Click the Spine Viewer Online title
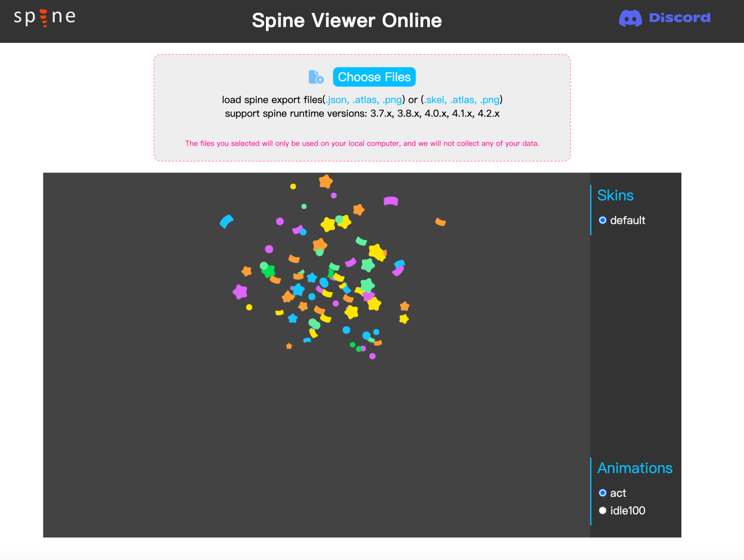The width and height of the screenshot is (744, 560). (347, 20)
